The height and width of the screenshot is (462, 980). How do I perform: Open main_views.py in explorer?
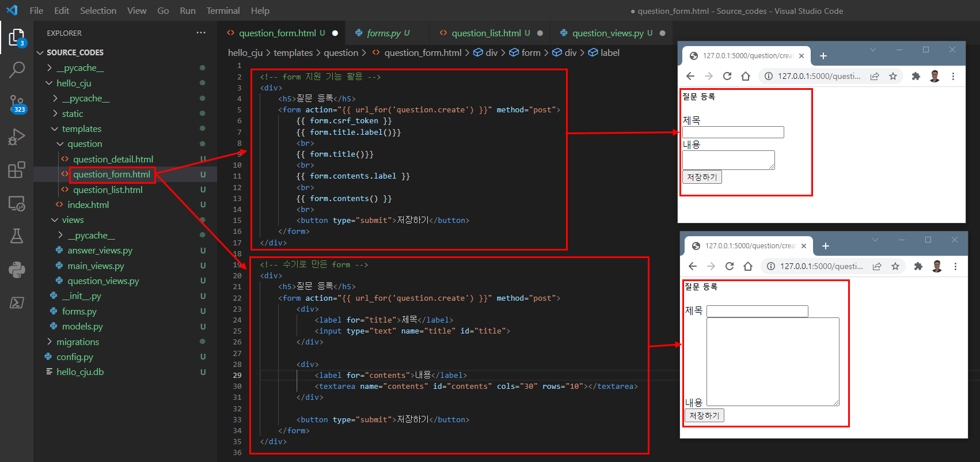96,266
